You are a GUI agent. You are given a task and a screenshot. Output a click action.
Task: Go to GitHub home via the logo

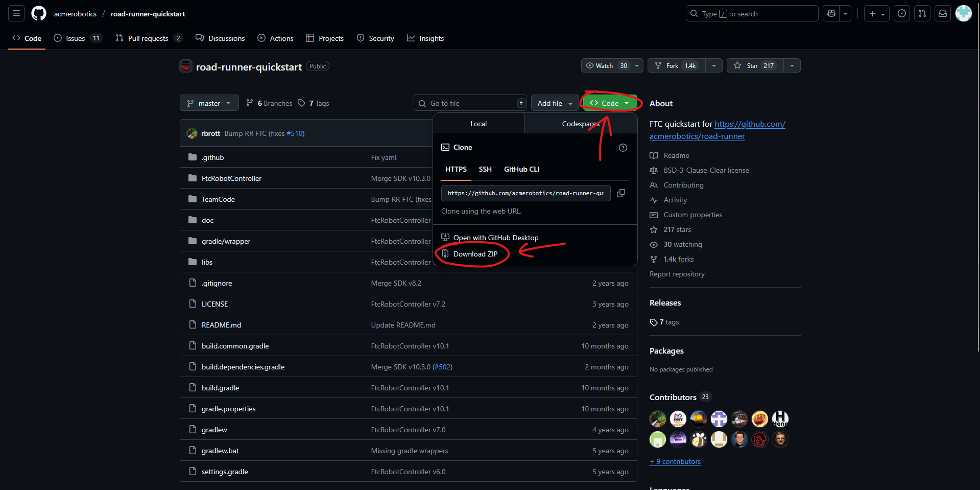pos(38,13)
